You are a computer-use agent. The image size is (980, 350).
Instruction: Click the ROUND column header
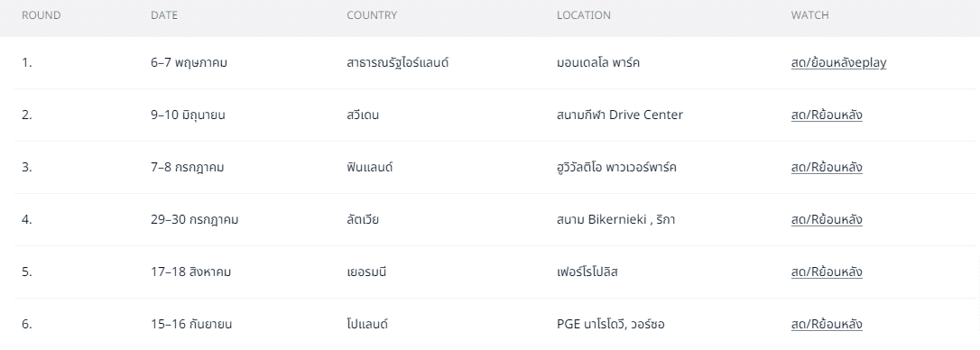click(42, 15)
